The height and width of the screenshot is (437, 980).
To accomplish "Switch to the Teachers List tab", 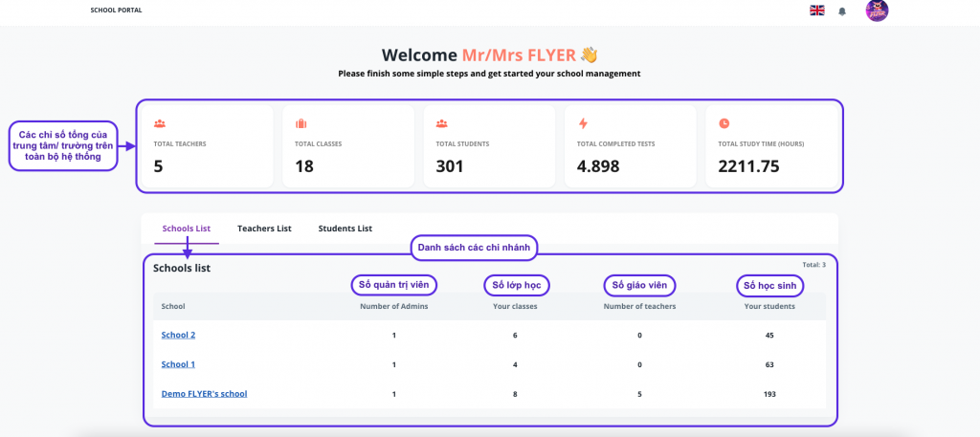I will click(x=264, y=229).
